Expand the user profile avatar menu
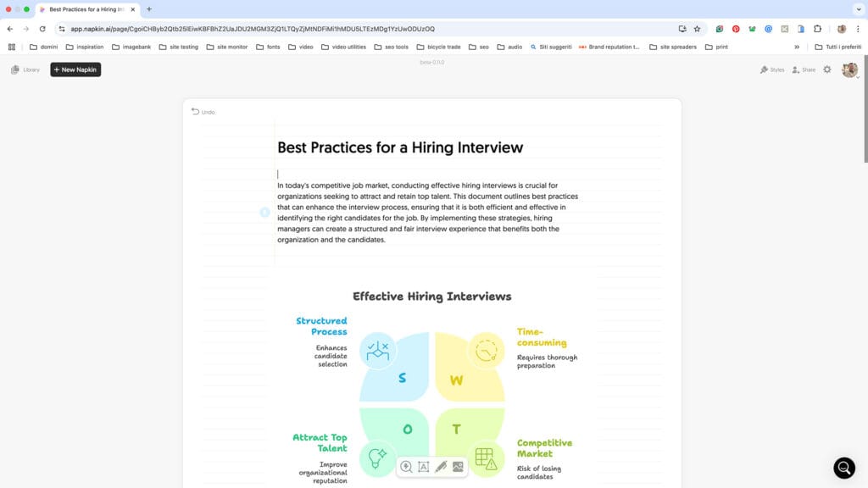This screenshot has width=868, height=488. [x=849, y=70]
